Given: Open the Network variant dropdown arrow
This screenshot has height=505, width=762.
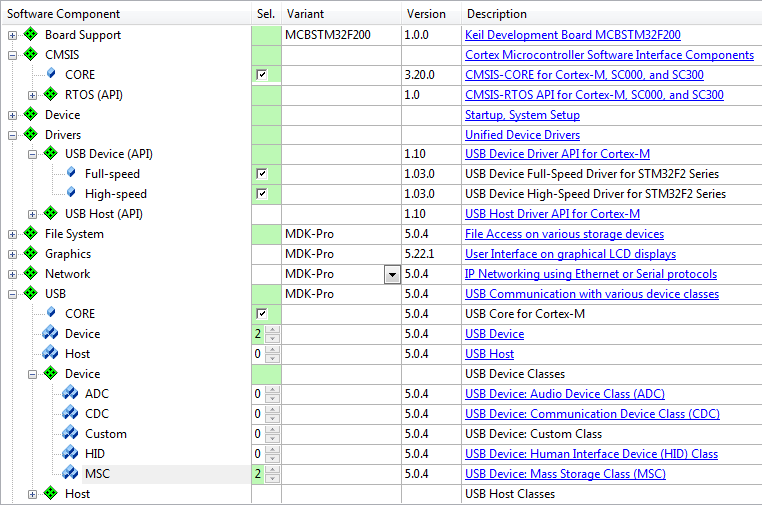Looking at the screenshot, I should pyautogui.click(x=392, y=275).
